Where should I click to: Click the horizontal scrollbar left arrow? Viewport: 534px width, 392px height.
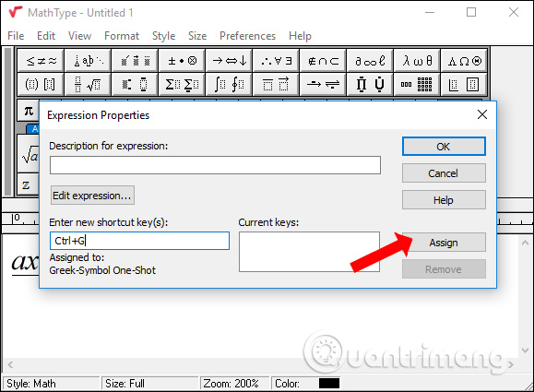click(x=10, y=364)
